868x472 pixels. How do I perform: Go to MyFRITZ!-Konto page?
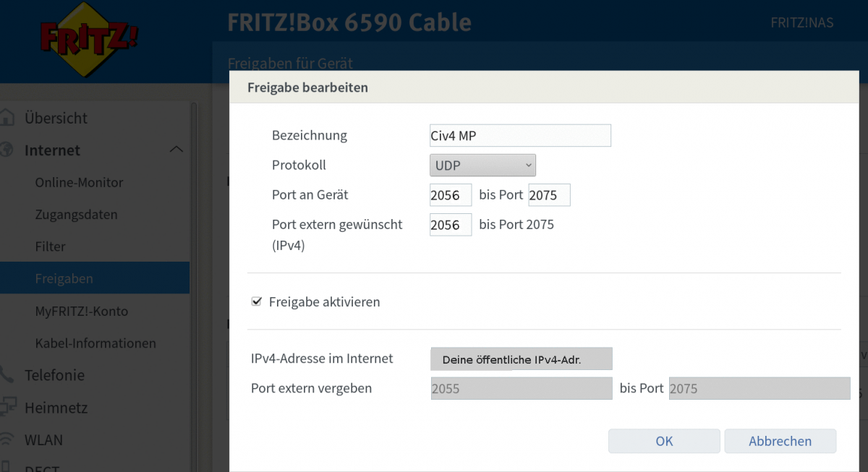tap(81, 312)
